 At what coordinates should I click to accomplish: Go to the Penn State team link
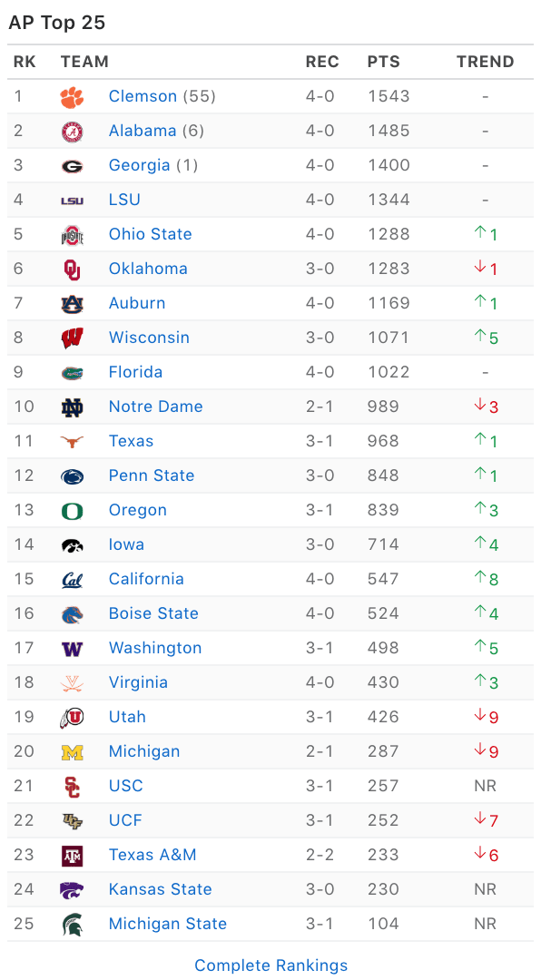152,475
